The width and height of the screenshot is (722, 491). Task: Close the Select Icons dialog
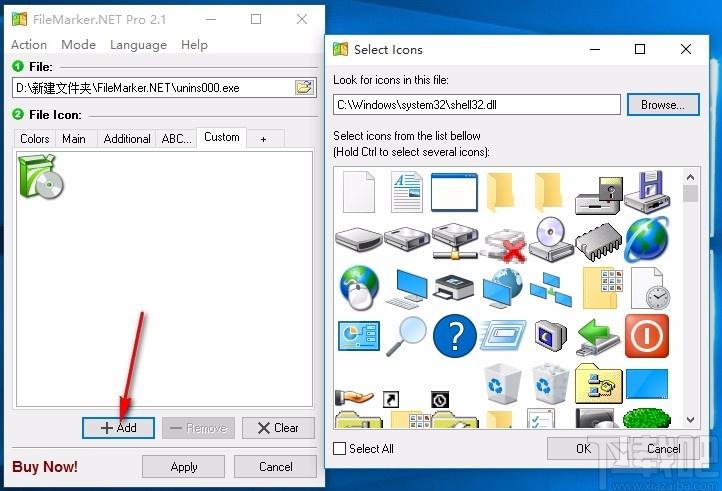coord(686,49)
